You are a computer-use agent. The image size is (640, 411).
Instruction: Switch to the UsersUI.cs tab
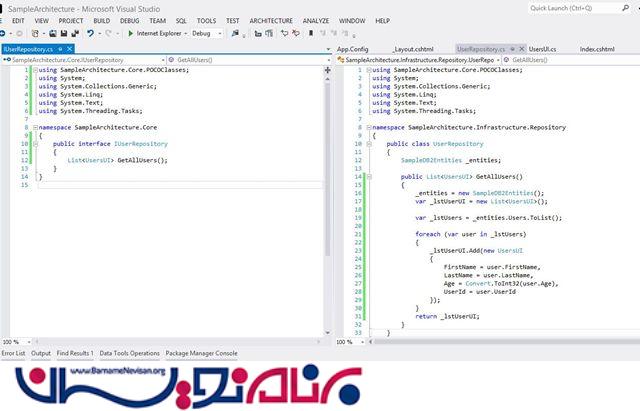pos(542,48)
